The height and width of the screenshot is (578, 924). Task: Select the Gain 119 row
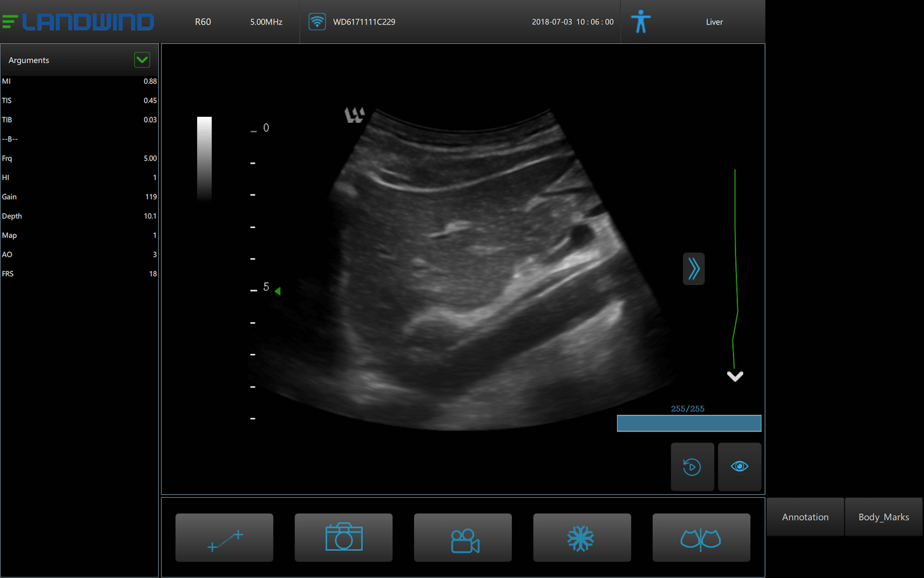click(79, 197)
